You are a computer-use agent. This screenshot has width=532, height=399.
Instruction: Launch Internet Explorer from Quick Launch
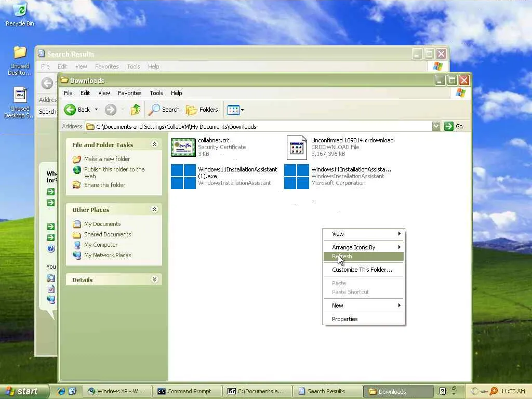61,391
